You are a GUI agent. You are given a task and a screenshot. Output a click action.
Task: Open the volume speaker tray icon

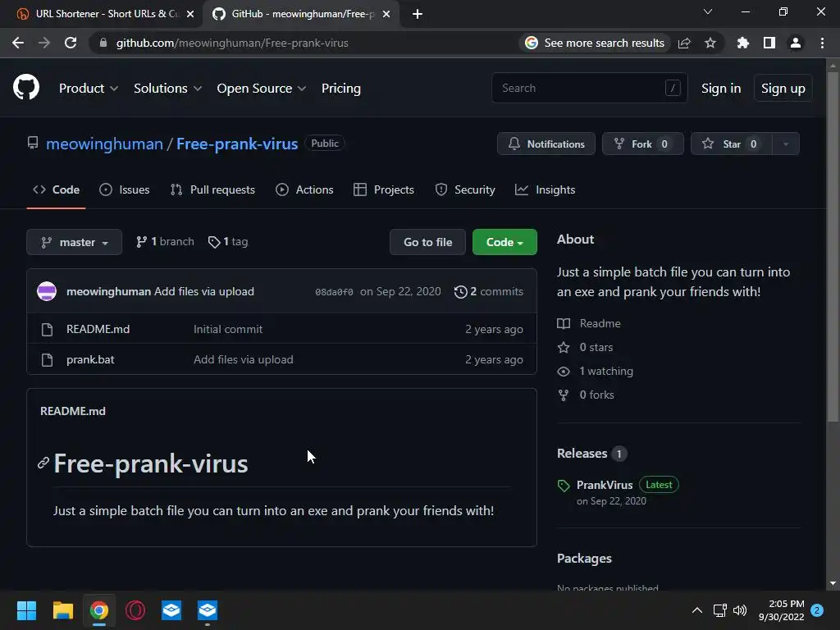click(740, 610)
